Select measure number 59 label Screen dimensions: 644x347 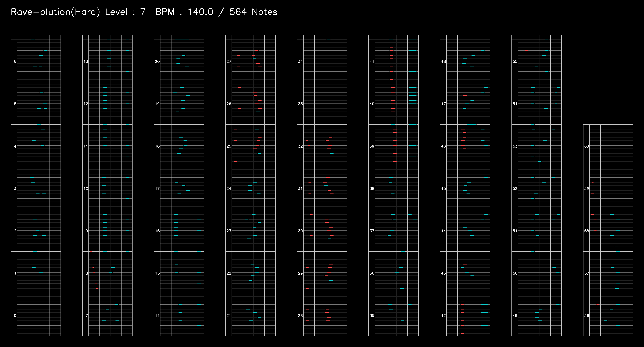pyautogui.click(x=587, y=188)
